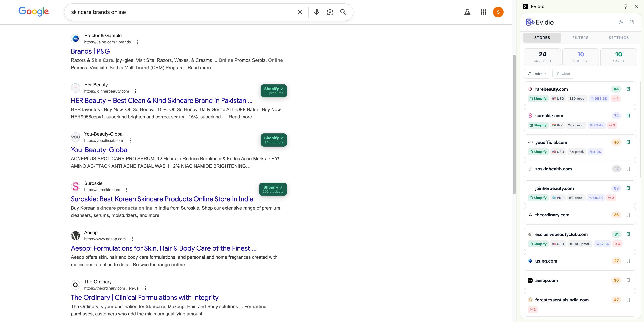
Task: Switch to the FILTERS tab
Action: click(581, 37)
